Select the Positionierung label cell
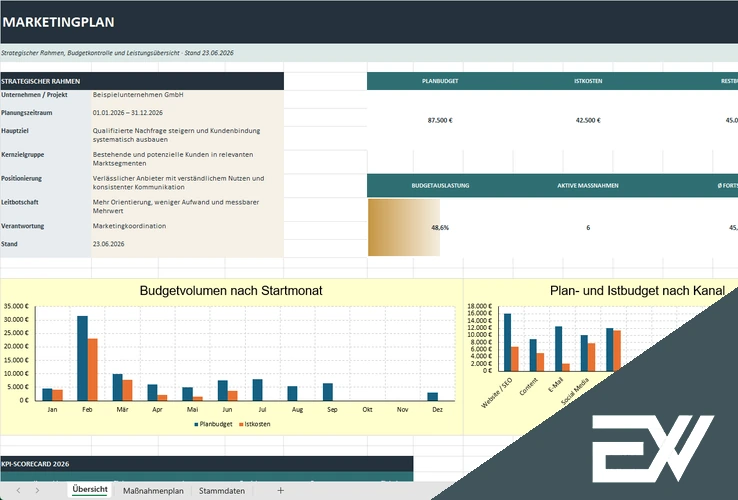 coord(46,183)
